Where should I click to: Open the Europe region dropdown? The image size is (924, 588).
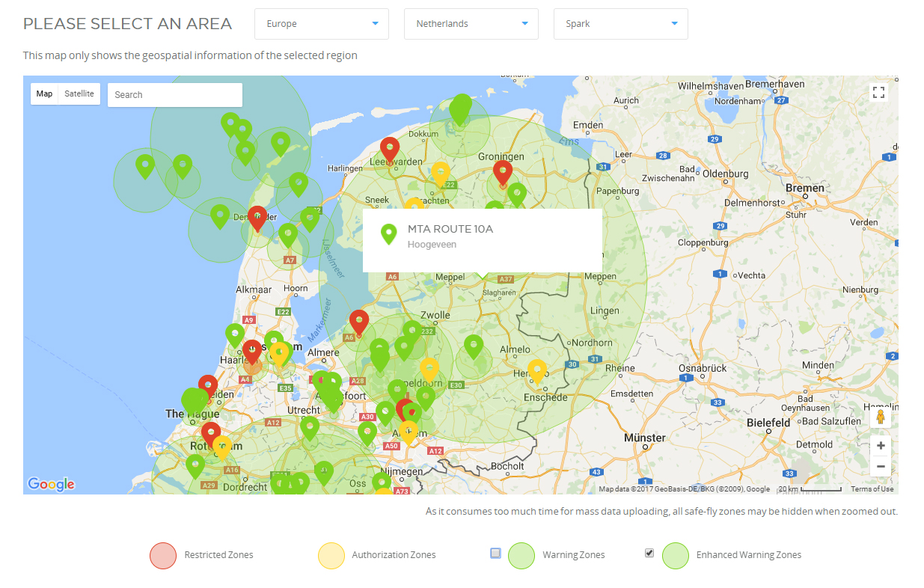[x=321, y=24]
